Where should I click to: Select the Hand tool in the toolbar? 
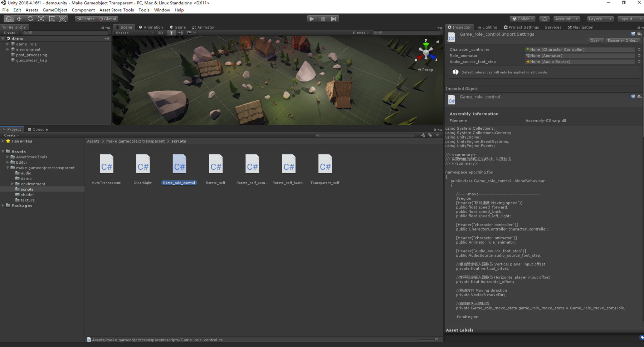point(8,19)
